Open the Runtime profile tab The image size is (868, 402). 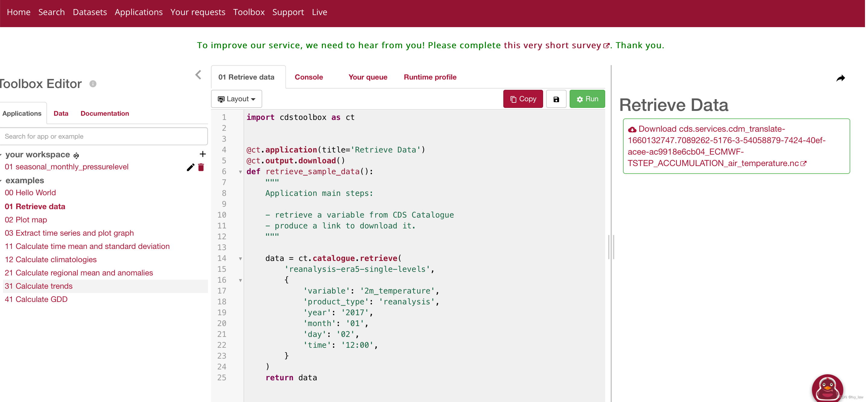[x=431, y=77]
